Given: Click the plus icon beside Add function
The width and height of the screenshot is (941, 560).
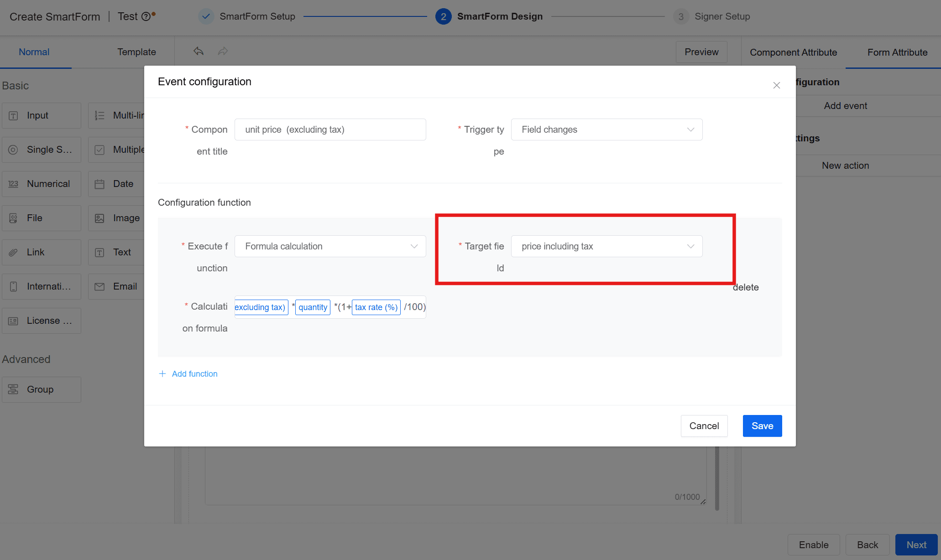Looking at the screenshot, I should click(x=162, y=373).
